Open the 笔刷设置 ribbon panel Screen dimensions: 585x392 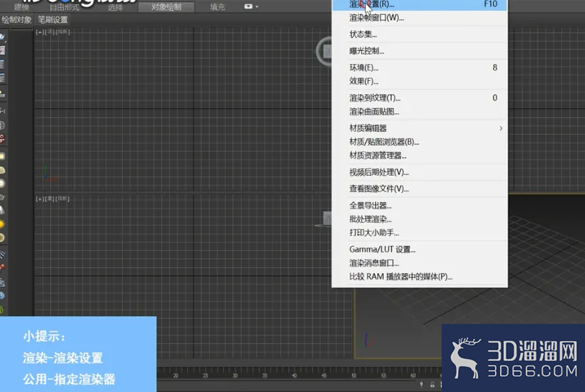pyautogui.click(x=52, y=20)
